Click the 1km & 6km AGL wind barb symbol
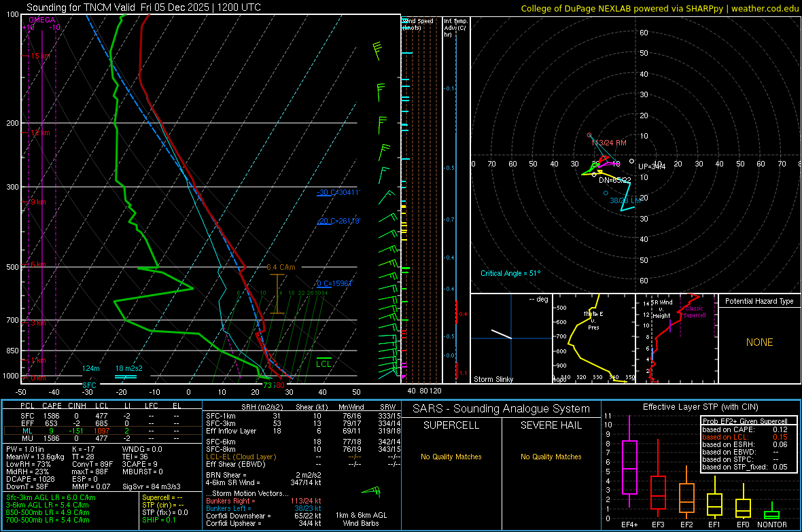 click(x=371, y=492)
